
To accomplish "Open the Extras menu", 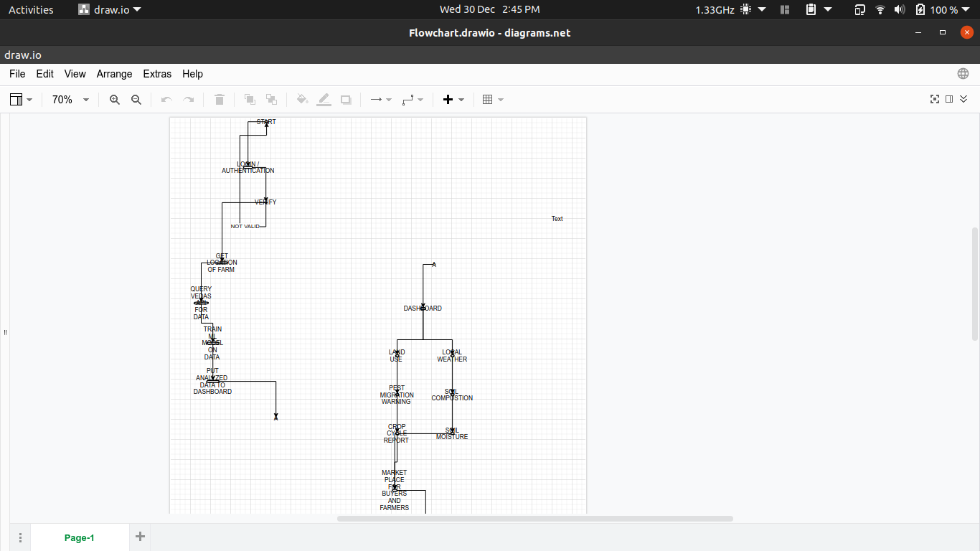I will pos(157,74).
